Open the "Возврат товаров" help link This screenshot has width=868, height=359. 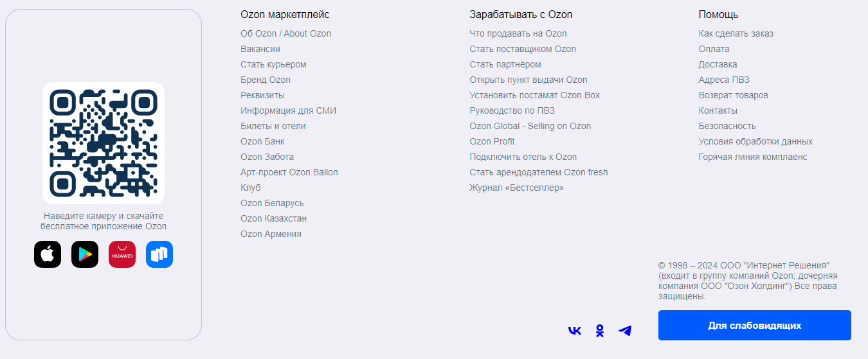tap(734, 95)
